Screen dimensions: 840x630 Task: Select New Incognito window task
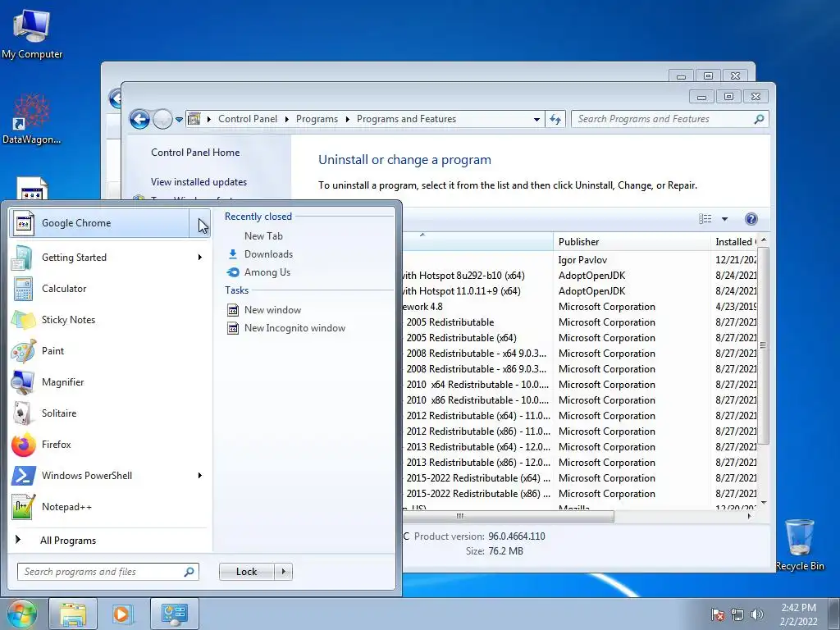pos(294,328)
